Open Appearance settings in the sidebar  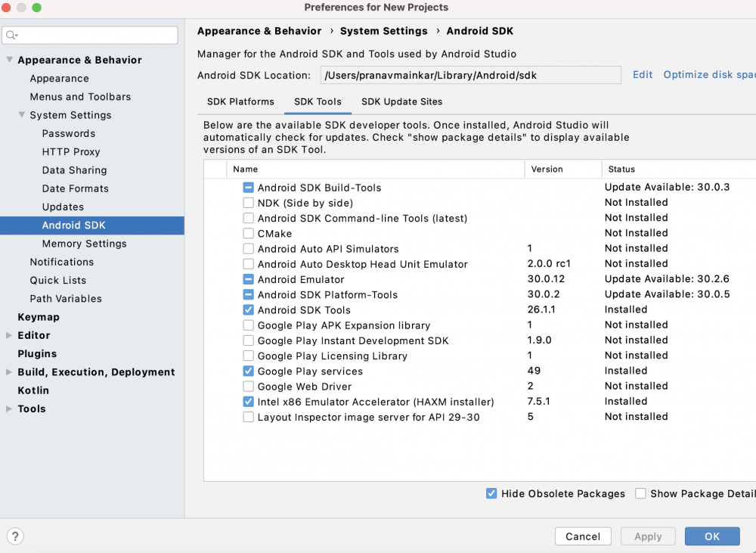pyautogui.click(x=59, y=78)
